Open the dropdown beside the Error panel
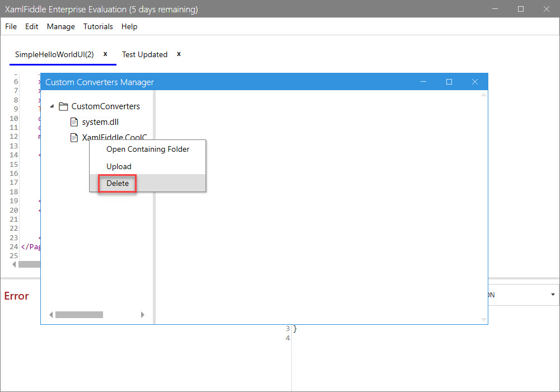The width and height of the screenshot is (560, 392). coord(553,295)
